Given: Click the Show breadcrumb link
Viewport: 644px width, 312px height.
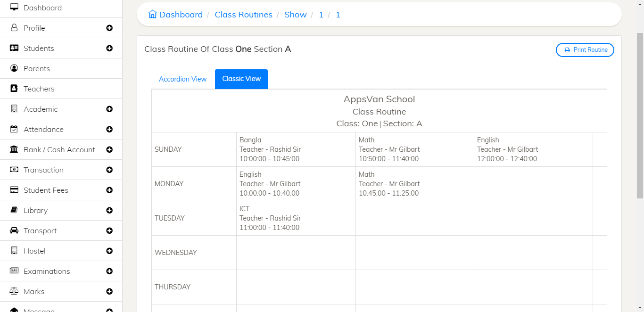Looking at the screenshot, I should click(x=296, y=15).
